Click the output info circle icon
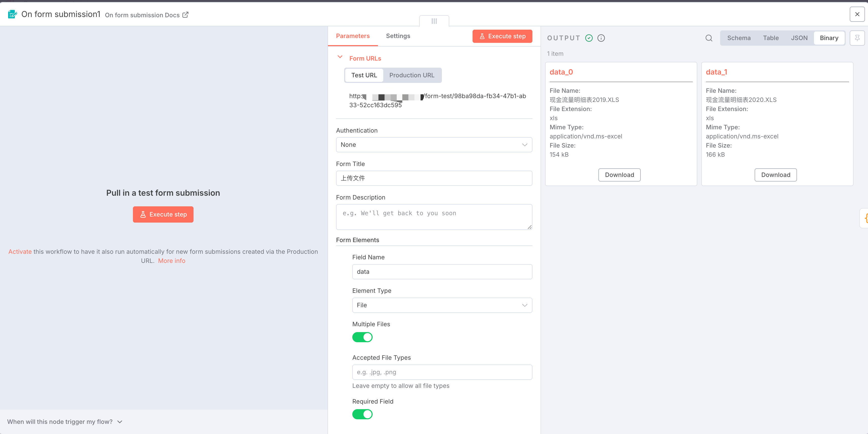868x434 pixels. (601, 38)
